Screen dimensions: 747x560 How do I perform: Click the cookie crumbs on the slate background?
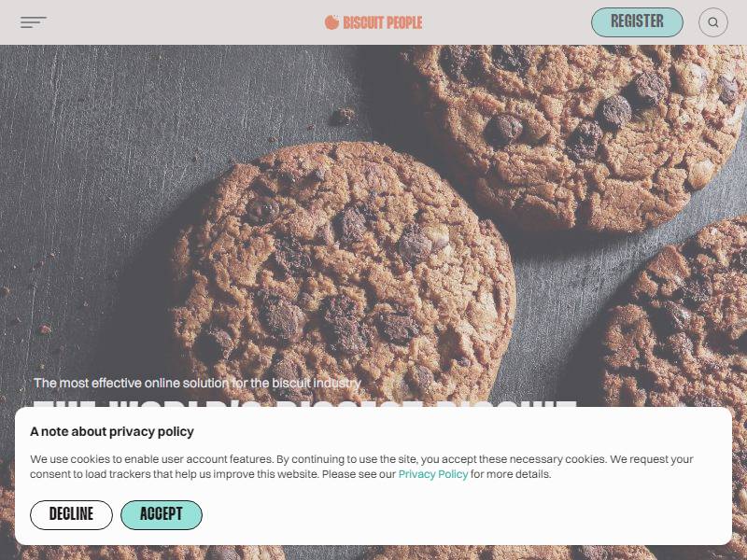(343, 115)
